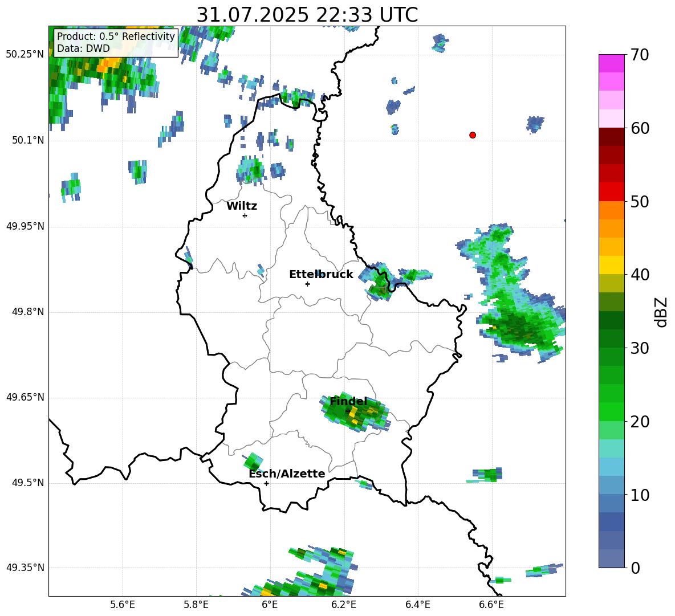Image resolution: width=675 pixels, height=616 pixels.
Task: Click the title 31.07.2025 22:33 UTC
Action: point(307,15)
